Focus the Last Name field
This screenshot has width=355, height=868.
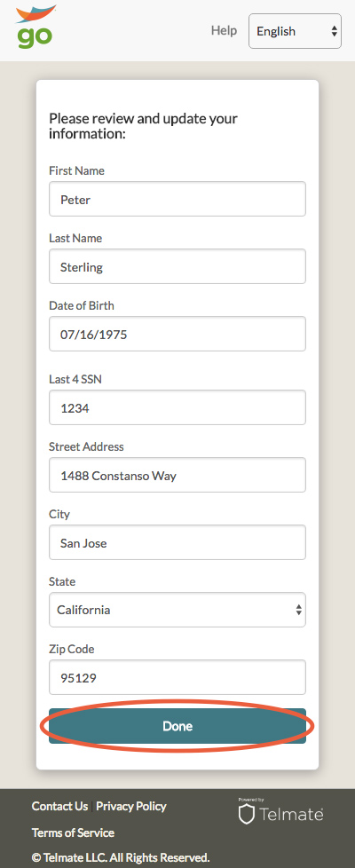(x=177, y=266)
